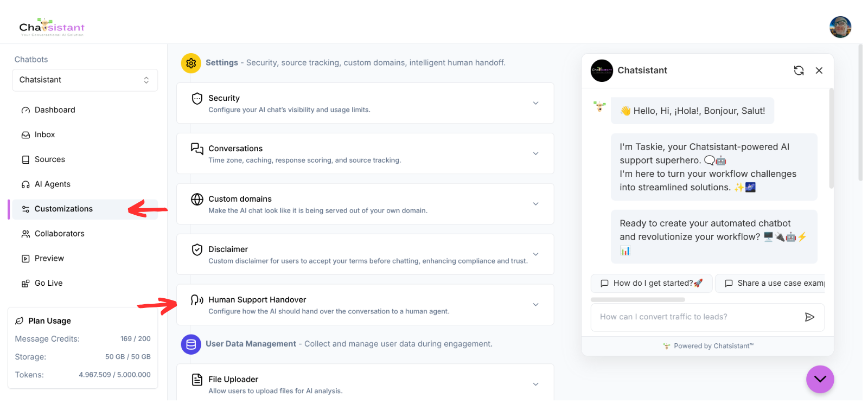This screenshot has height=417, width=868.
Task: Choose 'Share a use case' suggestion
Action: (x=770, y=283)
